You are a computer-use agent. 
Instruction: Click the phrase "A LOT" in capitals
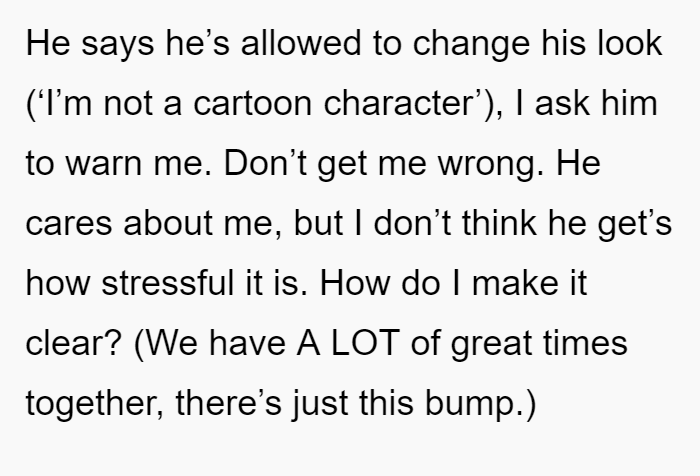(346, 343)
